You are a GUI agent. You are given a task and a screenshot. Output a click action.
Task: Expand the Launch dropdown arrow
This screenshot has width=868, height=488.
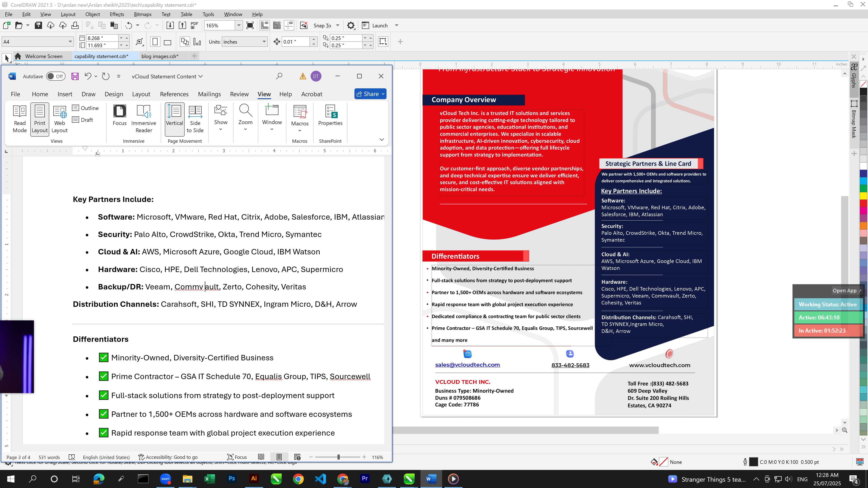click(397, 25)
